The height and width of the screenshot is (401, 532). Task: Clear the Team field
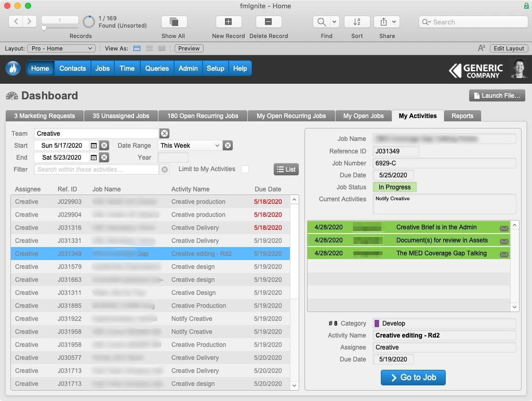coord(165,134)
